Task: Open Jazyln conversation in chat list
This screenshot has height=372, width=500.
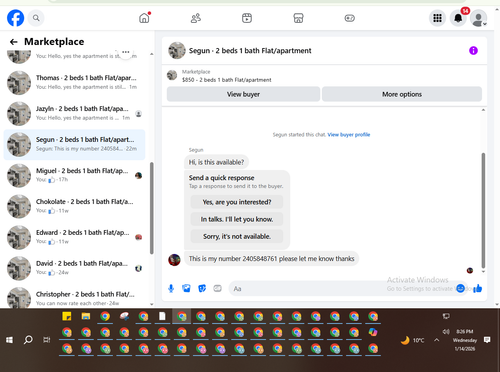Action: coord(74,113)
